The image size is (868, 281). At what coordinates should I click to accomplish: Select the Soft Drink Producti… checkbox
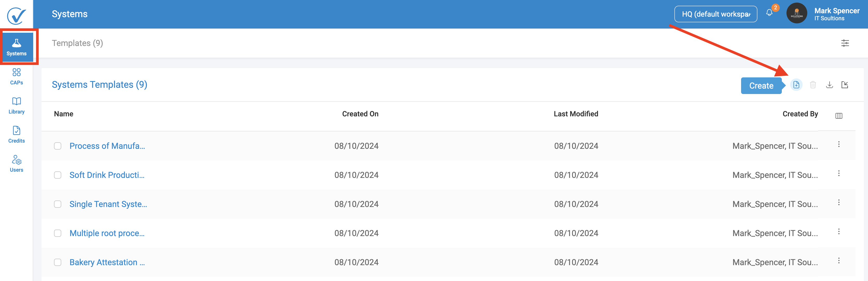coord(58,175)
